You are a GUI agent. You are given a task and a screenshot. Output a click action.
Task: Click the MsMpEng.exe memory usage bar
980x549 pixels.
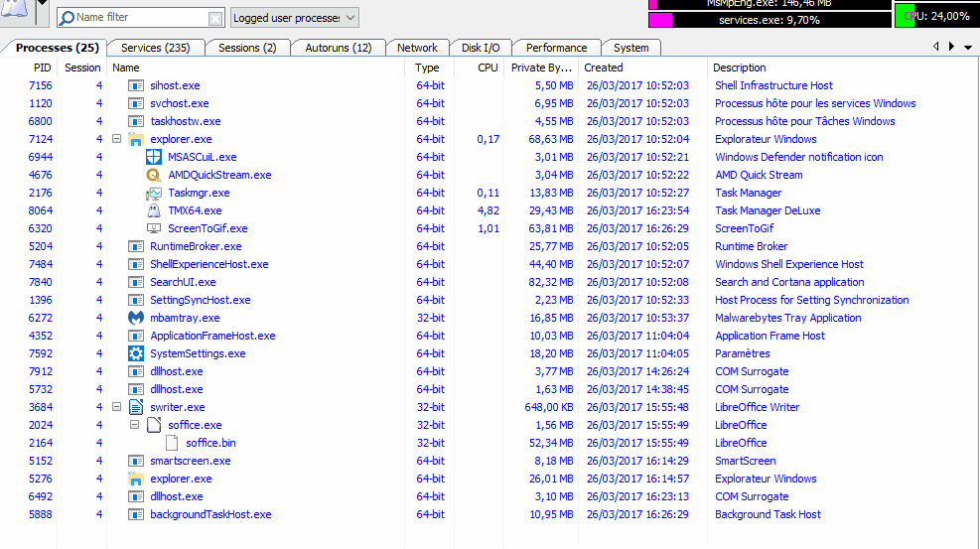(x=770, y=4)
